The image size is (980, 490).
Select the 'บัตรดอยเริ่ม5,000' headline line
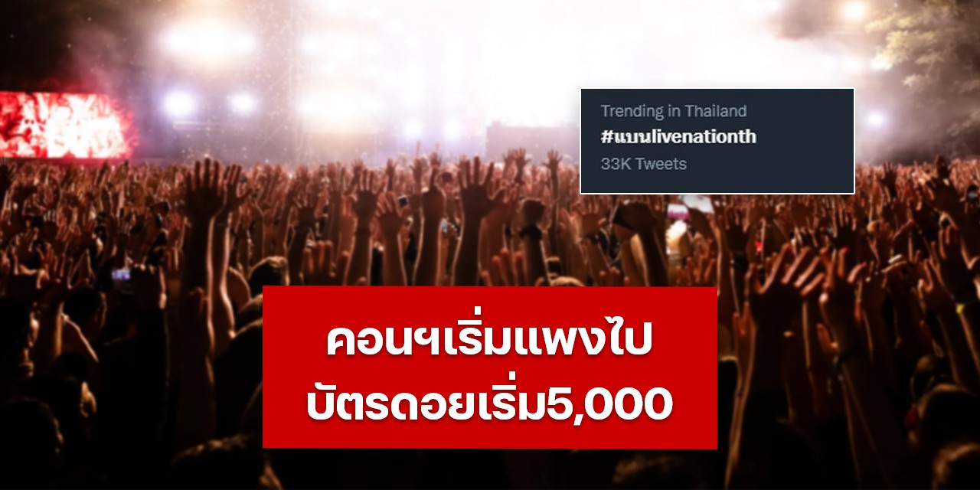pyautogui.click(x=490, y=403)
